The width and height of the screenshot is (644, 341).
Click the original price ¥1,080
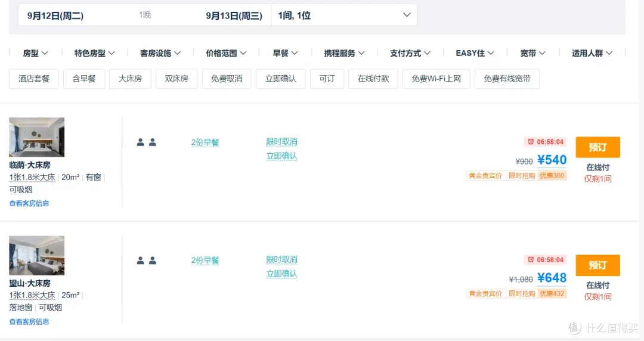[521, 280]
